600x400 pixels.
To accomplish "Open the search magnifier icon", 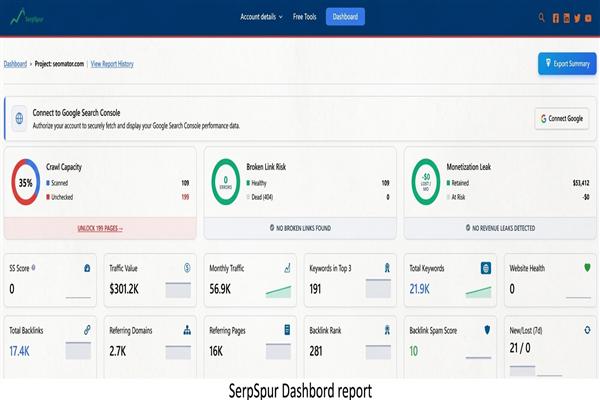I will pos(541,17).
